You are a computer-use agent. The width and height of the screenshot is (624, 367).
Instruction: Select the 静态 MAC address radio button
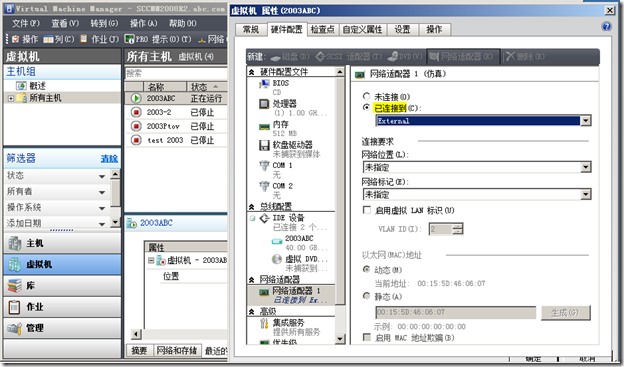click(367, 296)
